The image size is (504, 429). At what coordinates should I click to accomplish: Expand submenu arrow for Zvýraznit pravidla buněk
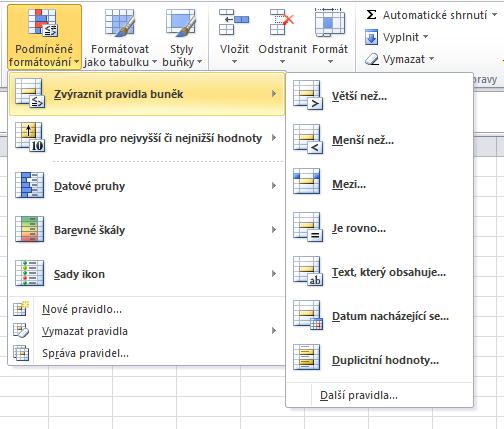pyautogui.click(x=274, y=94)
